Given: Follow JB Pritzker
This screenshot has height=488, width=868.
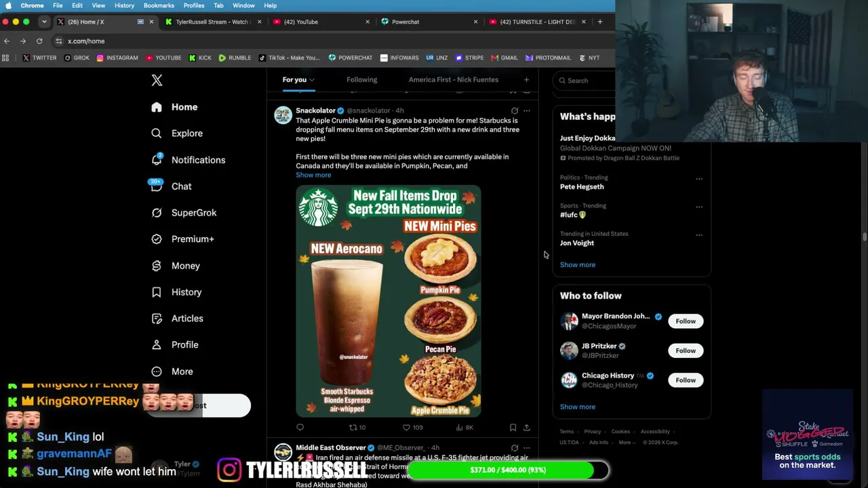Looking at the screenshot, I should pos(686,350).
